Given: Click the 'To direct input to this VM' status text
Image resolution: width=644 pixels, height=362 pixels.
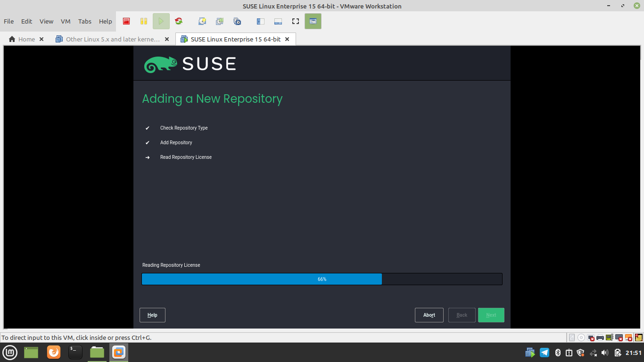Looking at the screenshot, I should [x=76, y=337].
